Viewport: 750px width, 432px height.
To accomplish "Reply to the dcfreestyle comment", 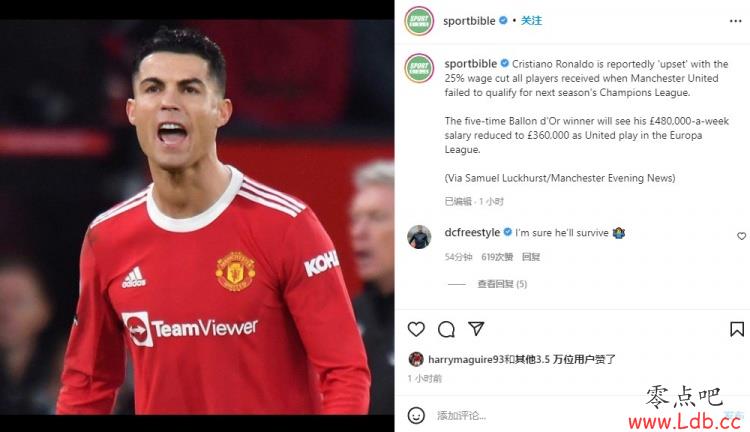I will [x=531, y=257].
